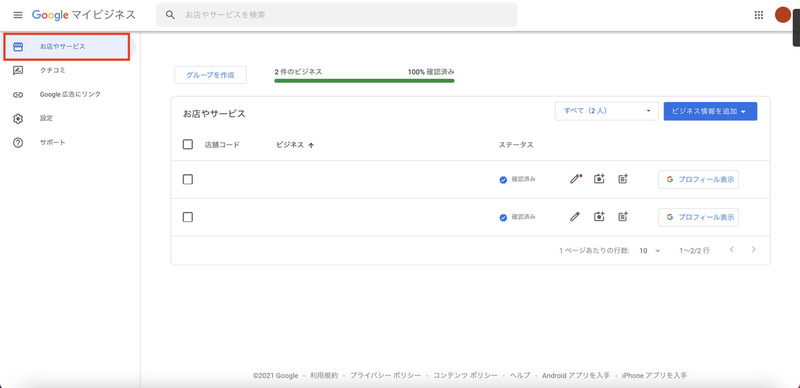Click verified badge in first row
This screenshot has width=800, height=388.
coord(503,180)
